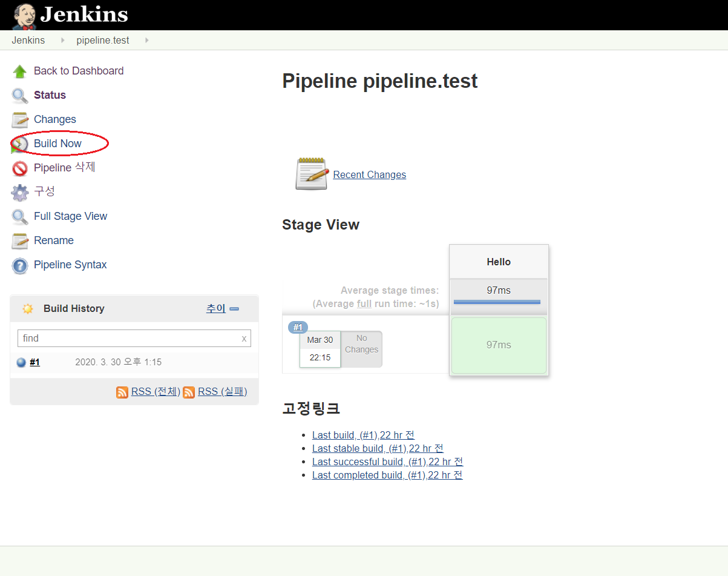Open Last stable build (#1) permalink
This screenshot has height=576, width=728.
378,448
